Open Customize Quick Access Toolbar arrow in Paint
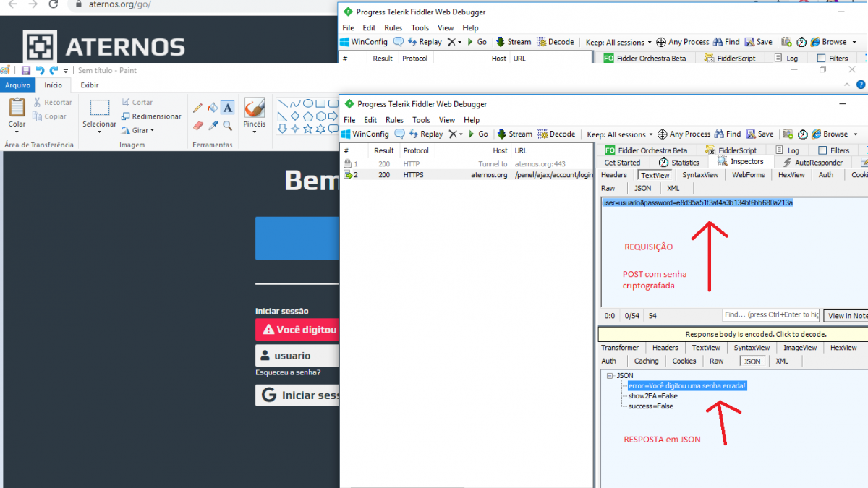Image resolution: width=868 pixels, height=488 pixels. coord(66,71)
